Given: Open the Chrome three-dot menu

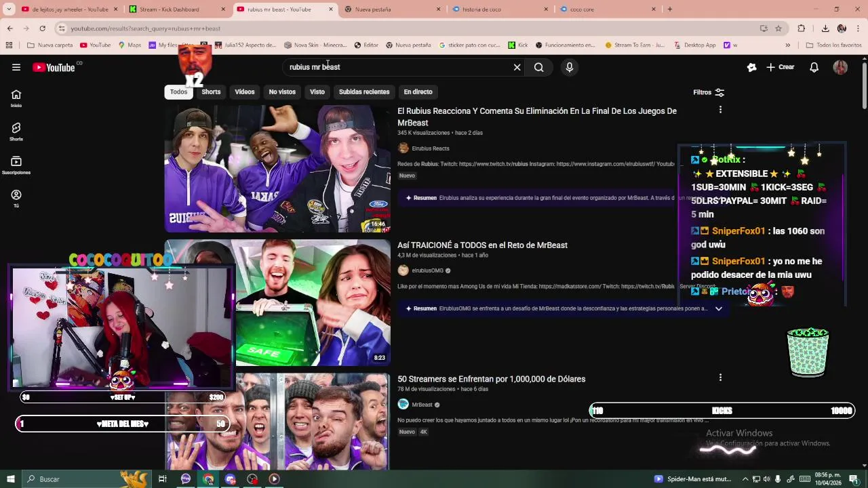Looking at the screenshot, I should (859, 28).
